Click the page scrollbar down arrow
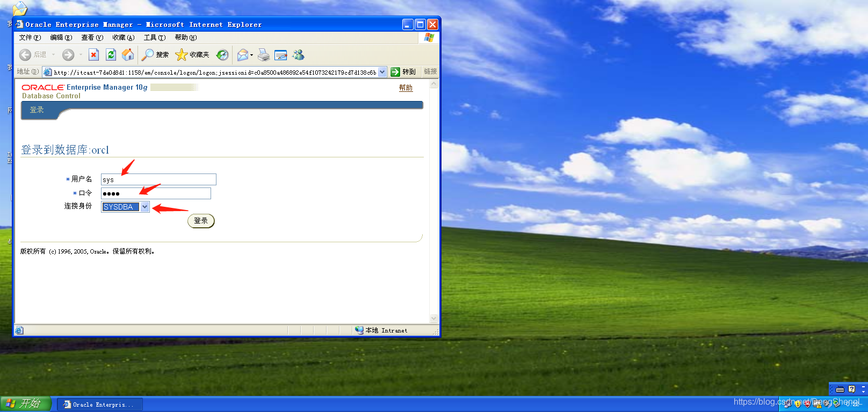Viewport: 868px width, 412px height. (434, 318)
